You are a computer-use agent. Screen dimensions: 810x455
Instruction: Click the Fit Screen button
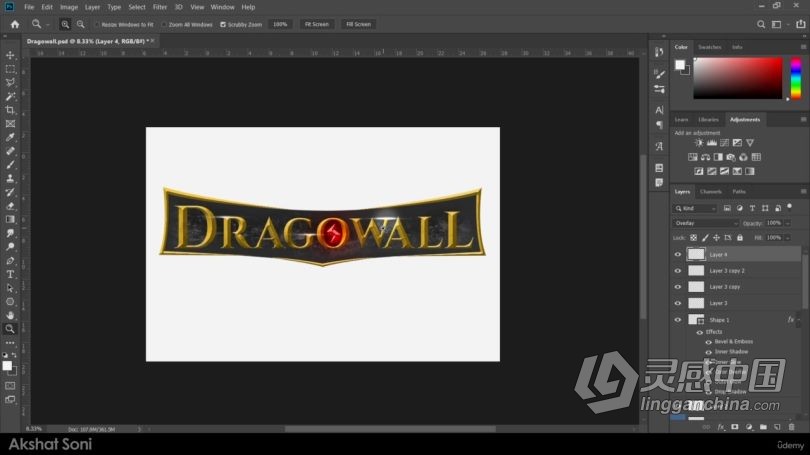pyautogui.click(x=317, y=24)
